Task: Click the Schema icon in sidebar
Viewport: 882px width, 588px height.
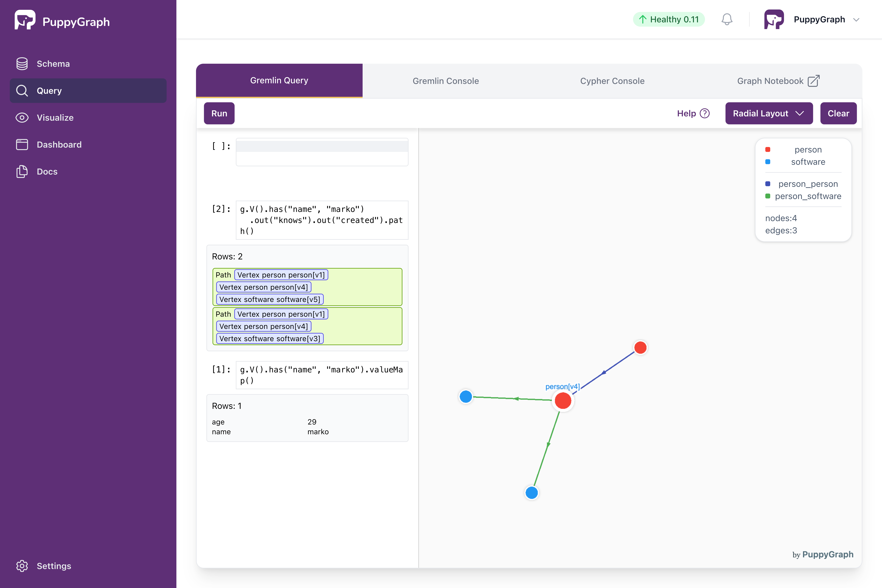Action: coord(22,64)
